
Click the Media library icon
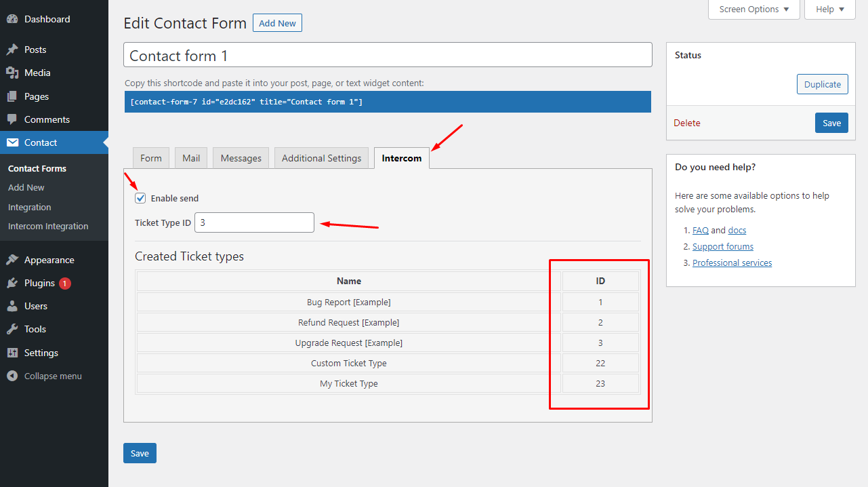point(12,73)
